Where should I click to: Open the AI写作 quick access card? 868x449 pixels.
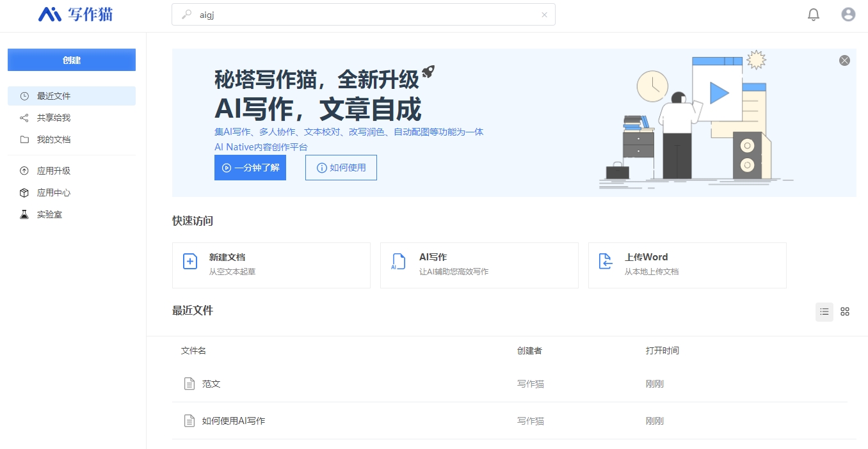point(479,265)
